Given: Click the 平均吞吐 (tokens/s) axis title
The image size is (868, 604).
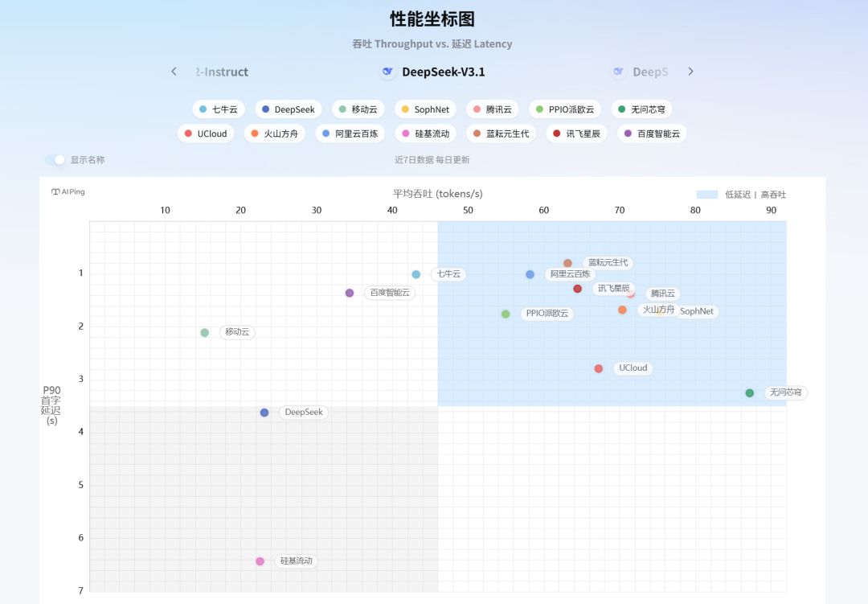Looking at the screenshot, I should click(x=437, y=193).
